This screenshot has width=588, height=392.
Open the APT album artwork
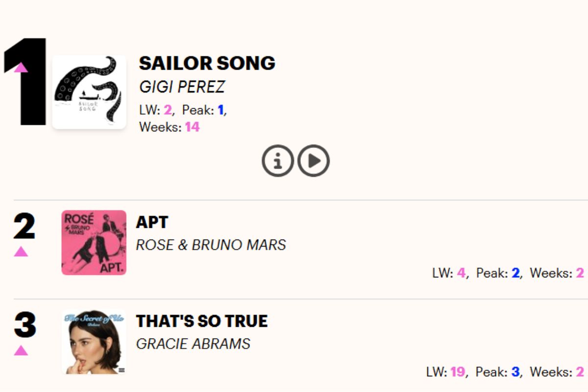[x=94, y=243]
